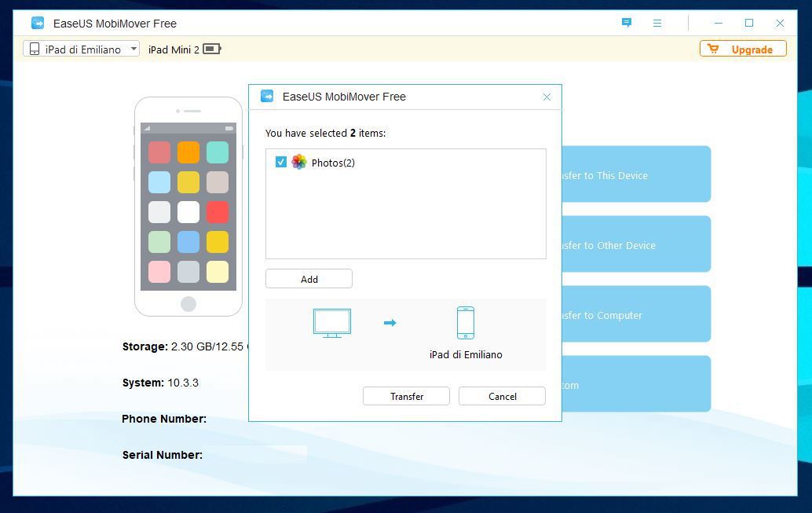The image size is (812, 513).
Task: Select Transfer to Computer tile
Action: 636,314
